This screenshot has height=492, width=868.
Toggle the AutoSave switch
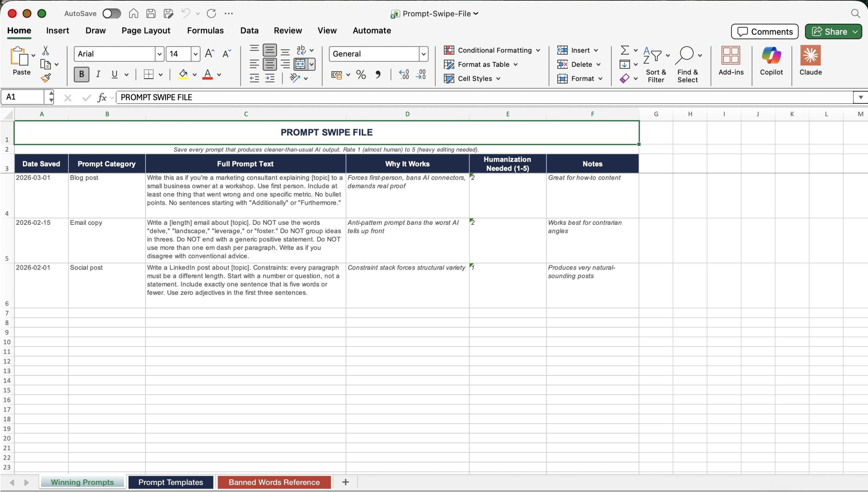(112, 14)
